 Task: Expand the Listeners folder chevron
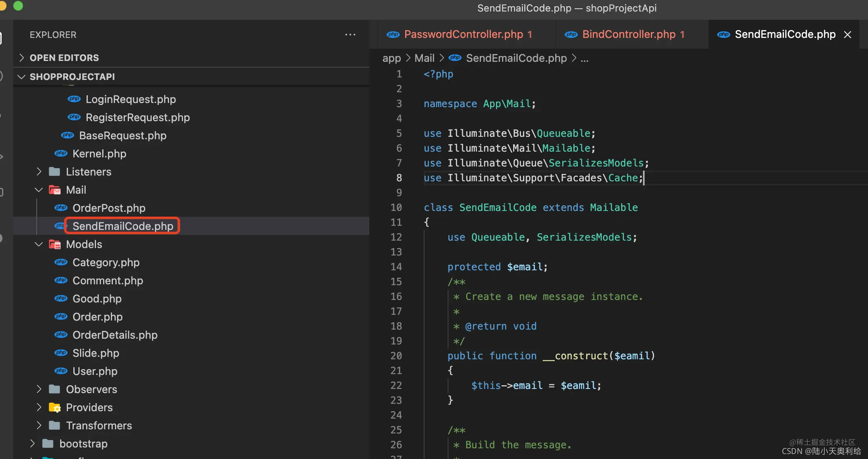39,172
